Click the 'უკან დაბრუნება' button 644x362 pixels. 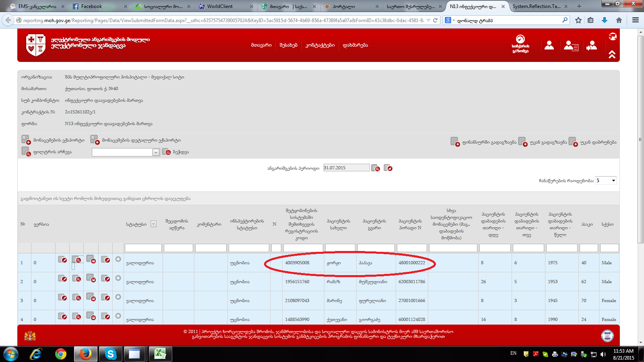click(x=593, y=142)
